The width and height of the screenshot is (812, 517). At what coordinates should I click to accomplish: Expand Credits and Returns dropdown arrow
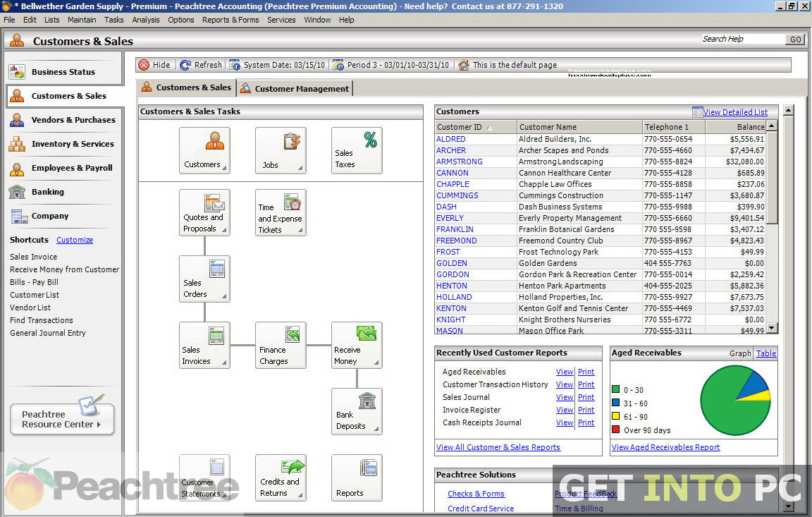pos(300,495)
